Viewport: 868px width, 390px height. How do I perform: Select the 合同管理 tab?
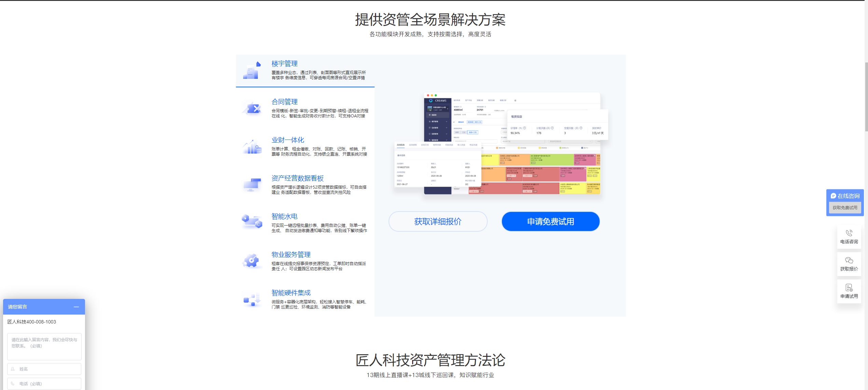click(305, 109)
